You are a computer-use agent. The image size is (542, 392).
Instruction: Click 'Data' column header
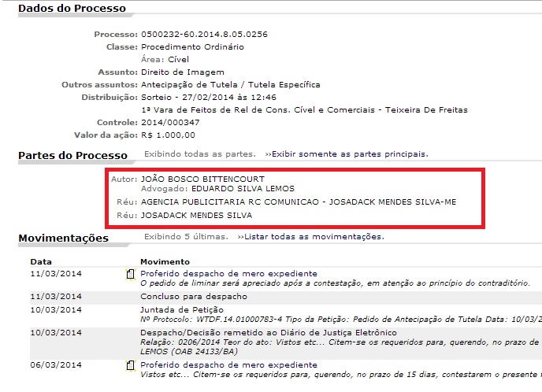[41, 261]
